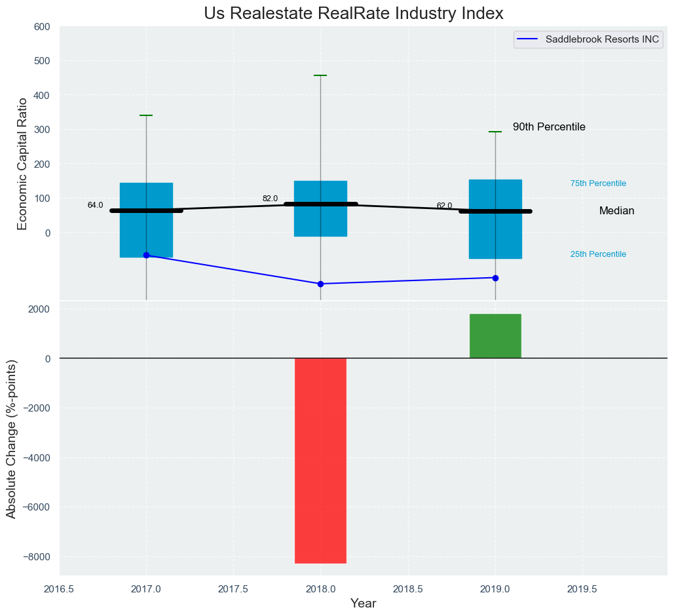The width and height of the screenshot is (674, 616).
Task: Click the Economic Capital Ratio axis label
Action: tap(22, 164)
